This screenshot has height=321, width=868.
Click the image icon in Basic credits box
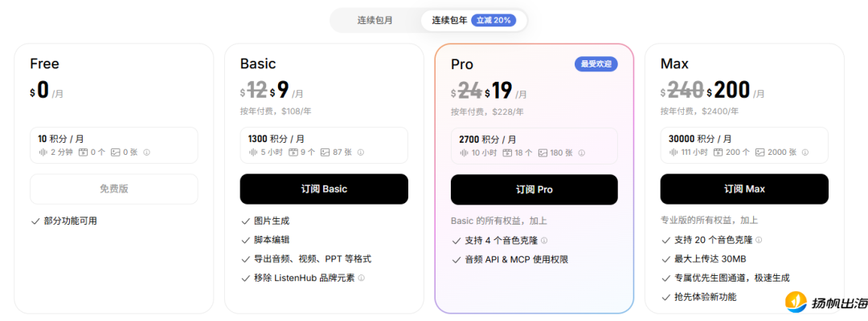pos(325,152)
